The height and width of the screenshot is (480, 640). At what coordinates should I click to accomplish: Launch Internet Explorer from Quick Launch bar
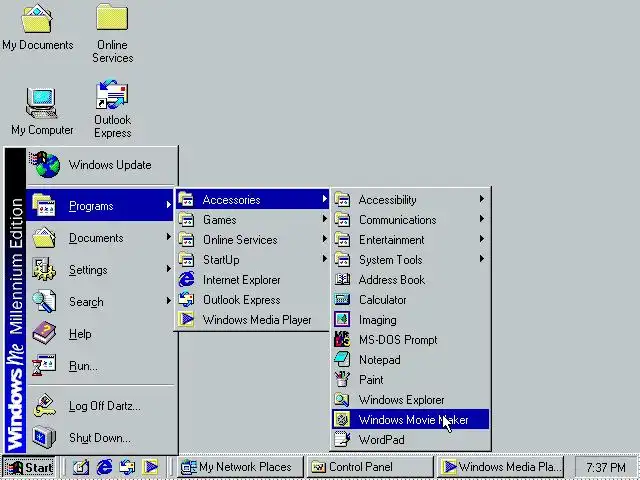(x=104, y=467)
